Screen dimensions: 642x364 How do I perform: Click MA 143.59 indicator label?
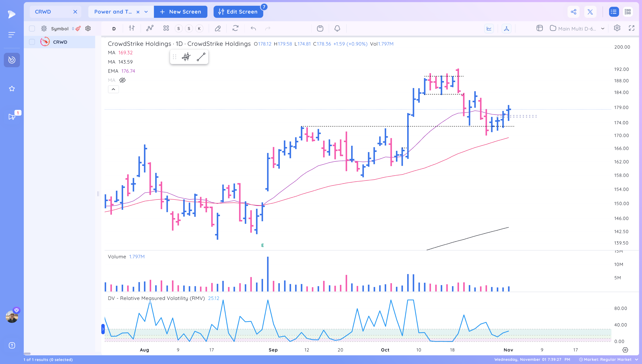coord(120,62)
